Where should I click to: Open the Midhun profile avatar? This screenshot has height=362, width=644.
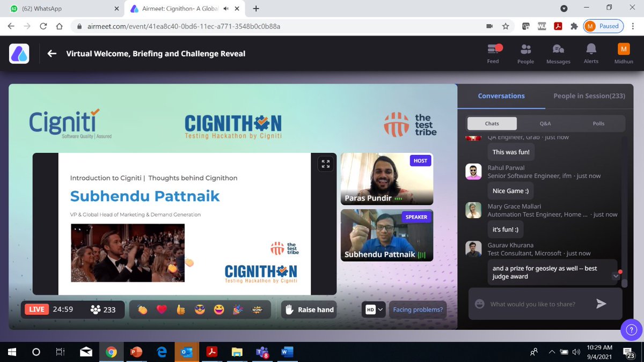(x=624, y=49)
